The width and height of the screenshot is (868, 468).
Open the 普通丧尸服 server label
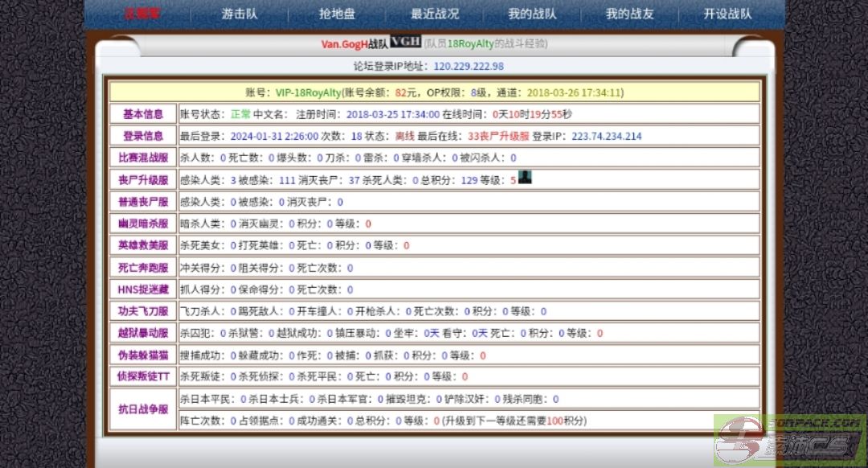click(143, 202)
